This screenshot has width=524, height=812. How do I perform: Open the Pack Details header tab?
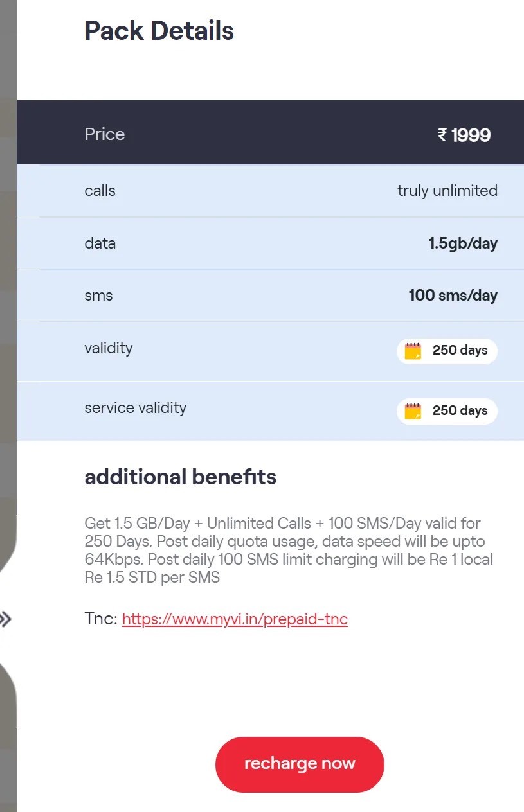pyautogui.click(x=159, y=30)
